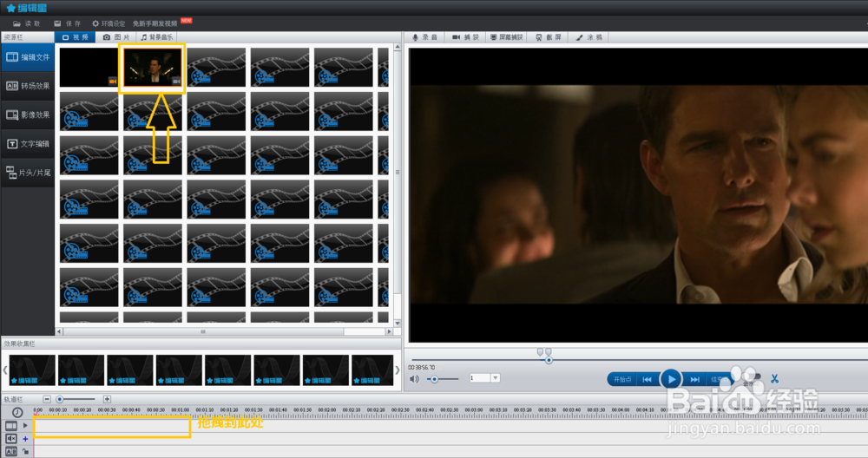The image size is (868, 458).
Task: Click the 捕获 camera capture button
Action: [465, 37]
